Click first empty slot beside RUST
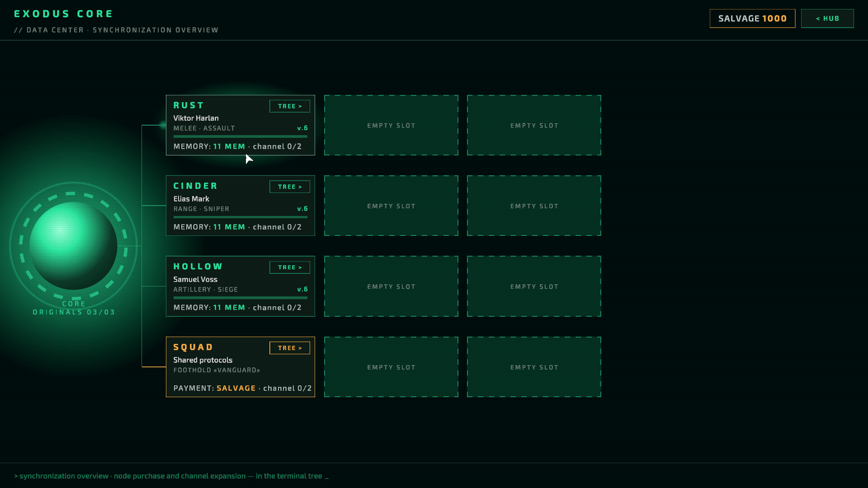Viewport: 868px width, 488px height. pyautogui.click(x=391, y=125)
